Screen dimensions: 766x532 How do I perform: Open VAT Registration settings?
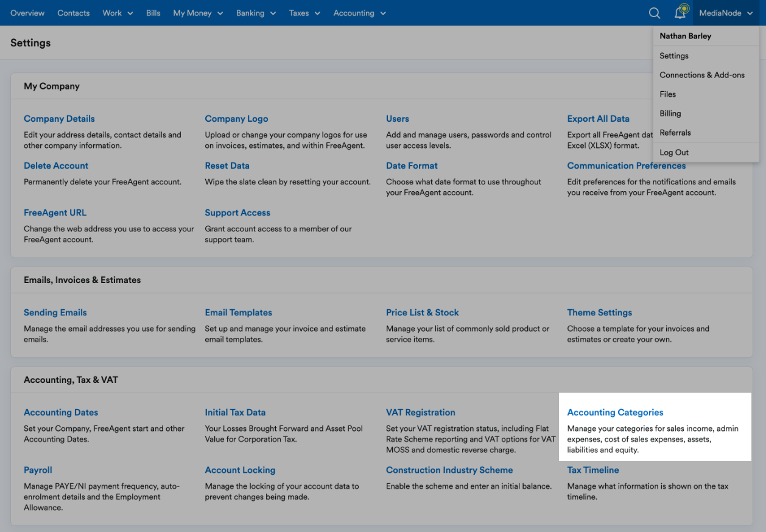pyautogui.click(x=420, y=412)
